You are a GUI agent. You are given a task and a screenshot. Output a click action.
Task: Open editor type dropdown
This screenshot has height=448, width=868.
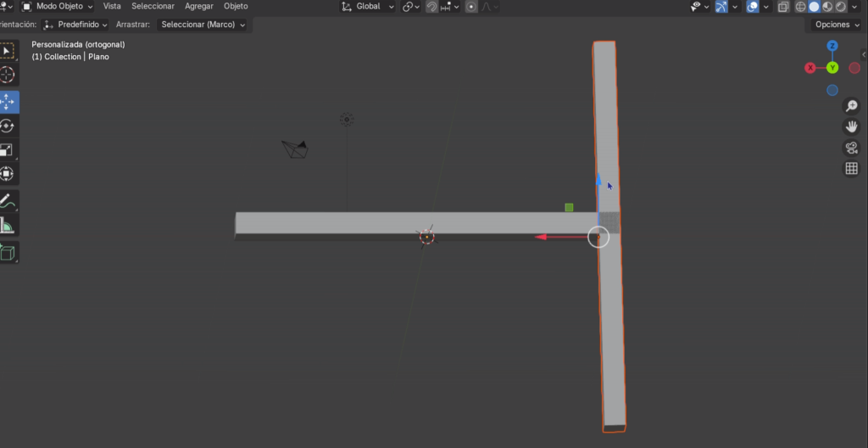[x=7, y=7]
